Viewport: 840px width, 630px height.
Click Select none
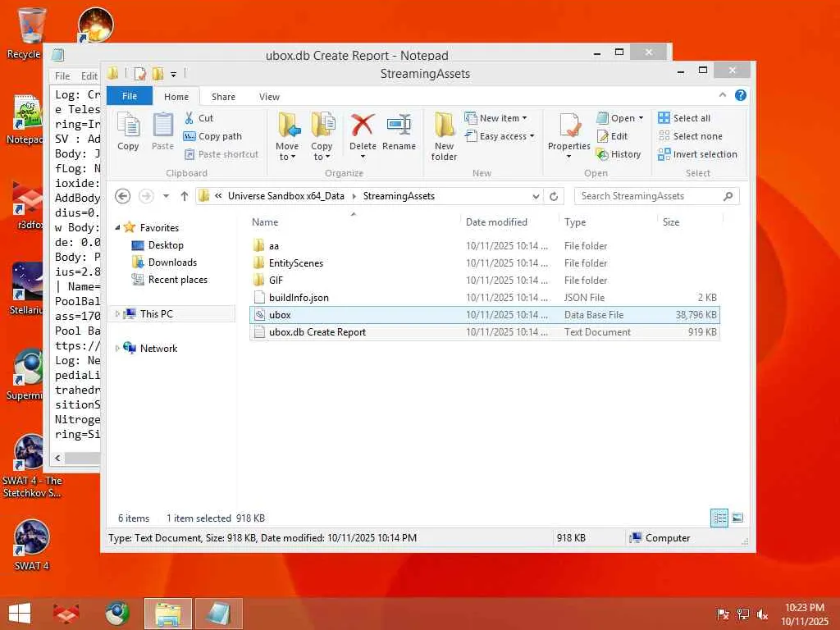(691, 136)
